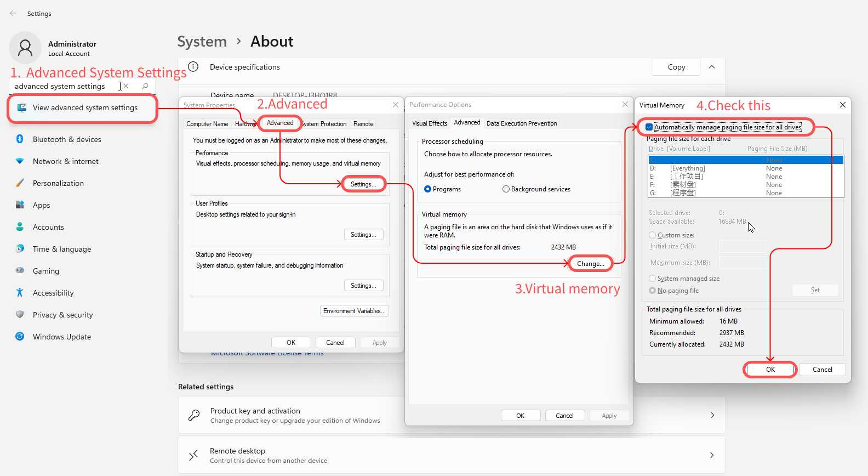Close the Performance Options dialog
The width and height of the screenshot is (868, 476).
[x=625, y=104]
